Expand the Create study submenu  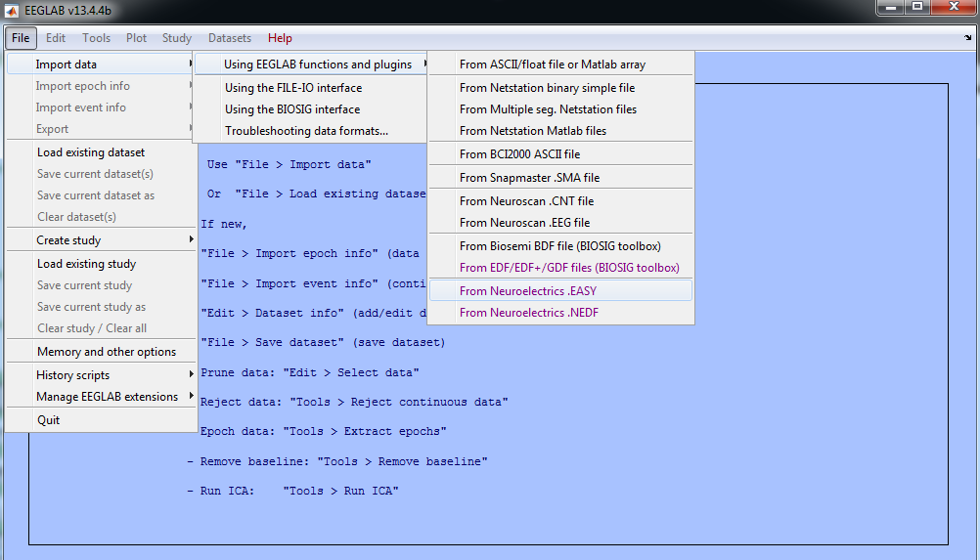(102, 240)
